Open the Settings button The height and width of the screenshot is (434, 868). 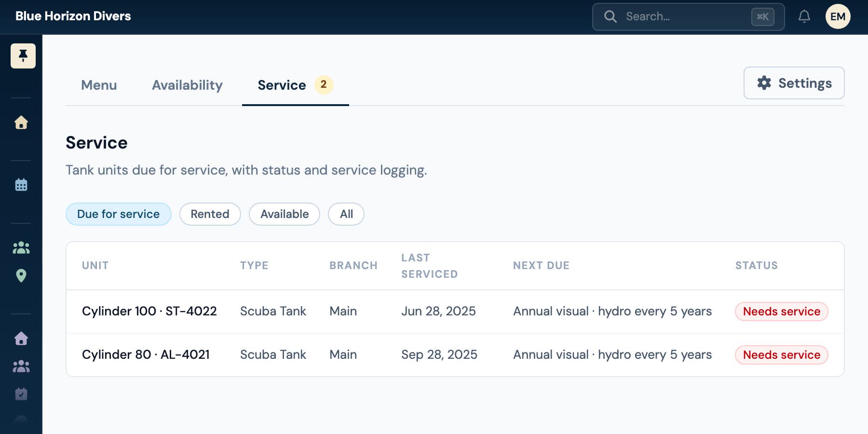(794, 83)
